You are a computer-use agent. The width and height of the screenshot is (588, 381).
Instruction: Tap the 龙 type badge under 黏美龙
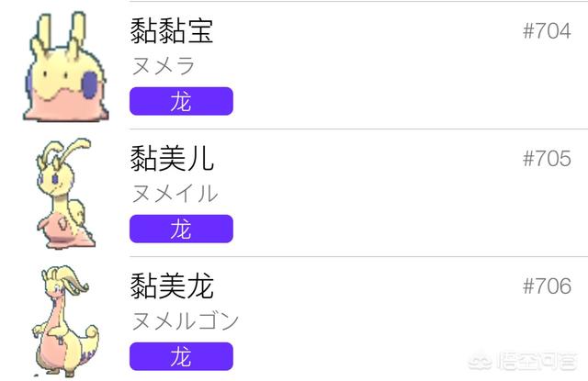(181, 356)
